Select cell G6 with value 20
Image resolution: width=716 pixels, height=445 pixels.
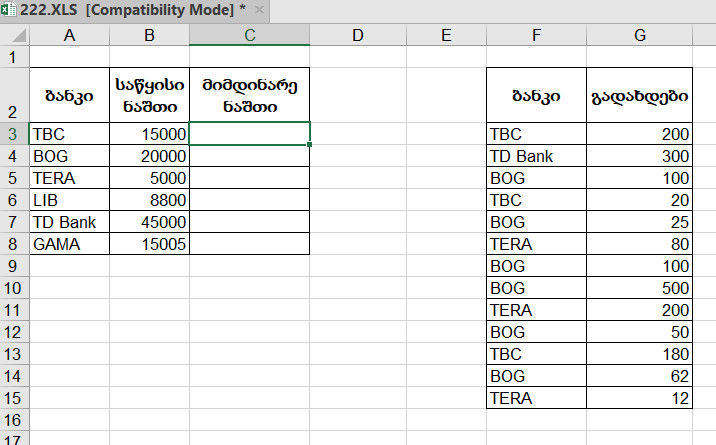(640, 199)
